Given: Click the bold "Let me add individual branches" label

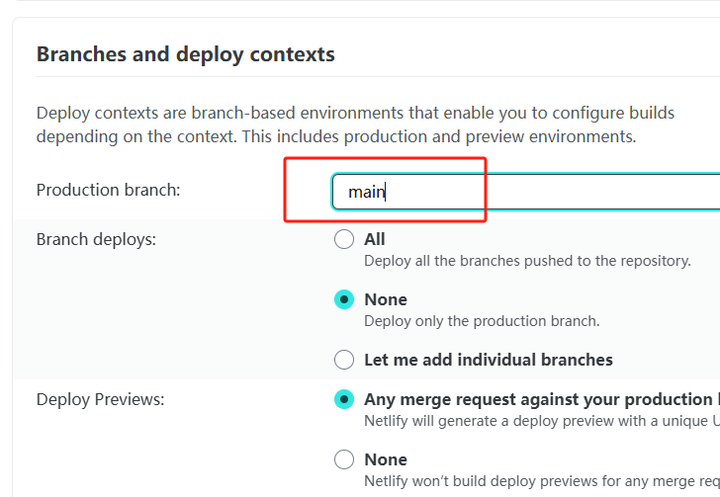Looking at the screenshot, I should point(488,359).
